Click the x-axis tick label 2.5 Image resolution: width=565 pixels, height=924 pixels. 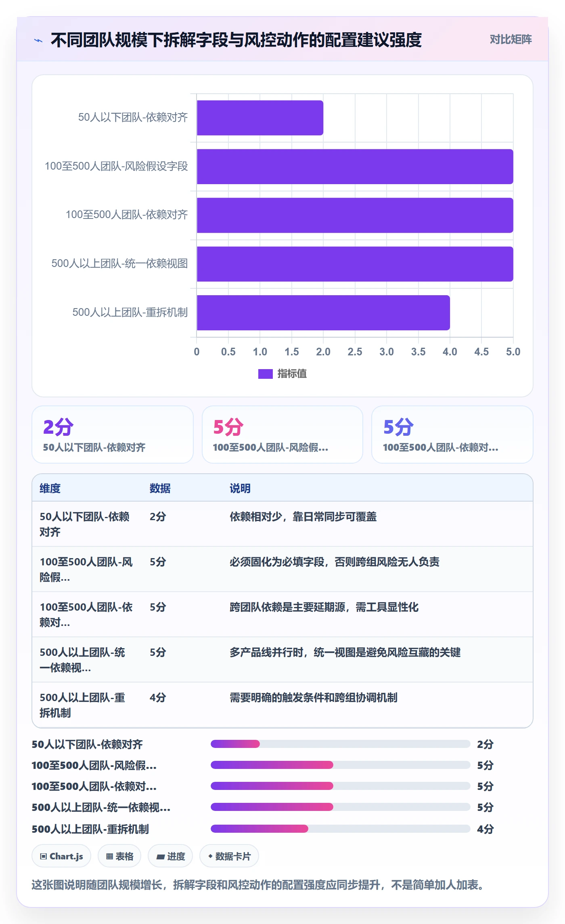tap(355, 352)
